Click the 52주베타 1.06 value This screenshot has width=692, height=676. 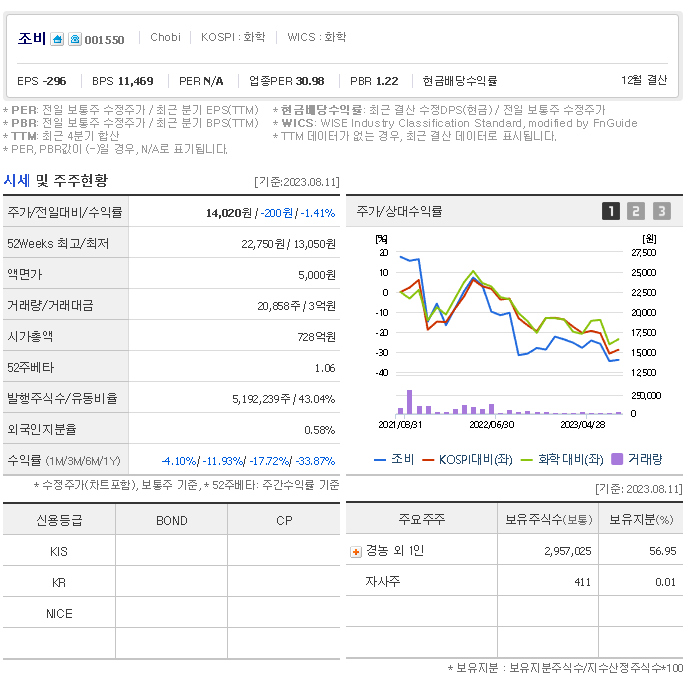[x=325, y=368]
